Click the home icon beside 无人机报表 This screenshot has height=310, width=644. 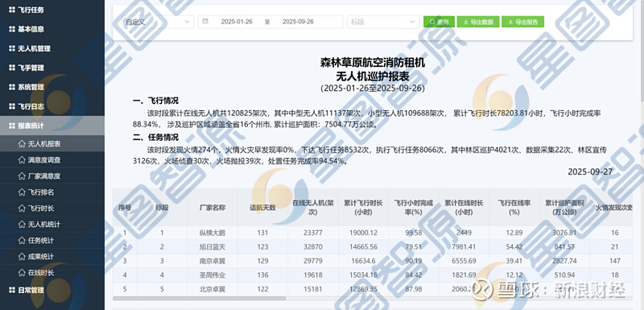(x=22, y=143)
